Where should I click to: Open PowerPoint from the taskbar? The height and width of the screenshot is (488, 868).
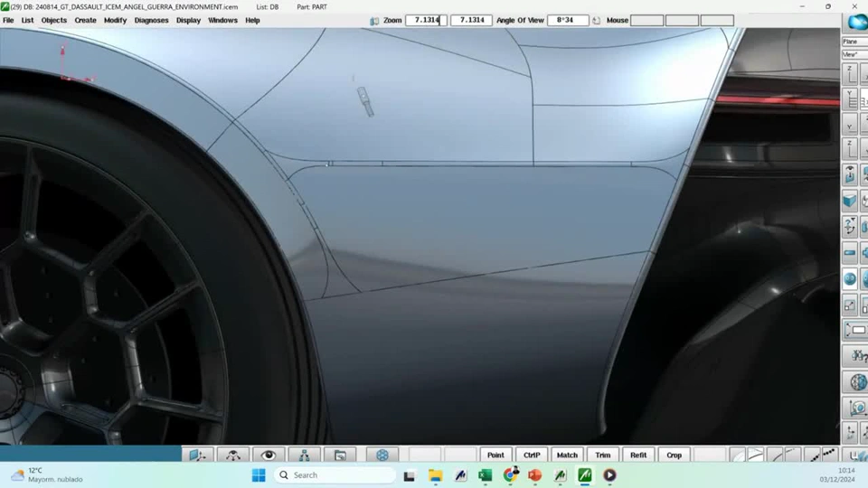534,475
